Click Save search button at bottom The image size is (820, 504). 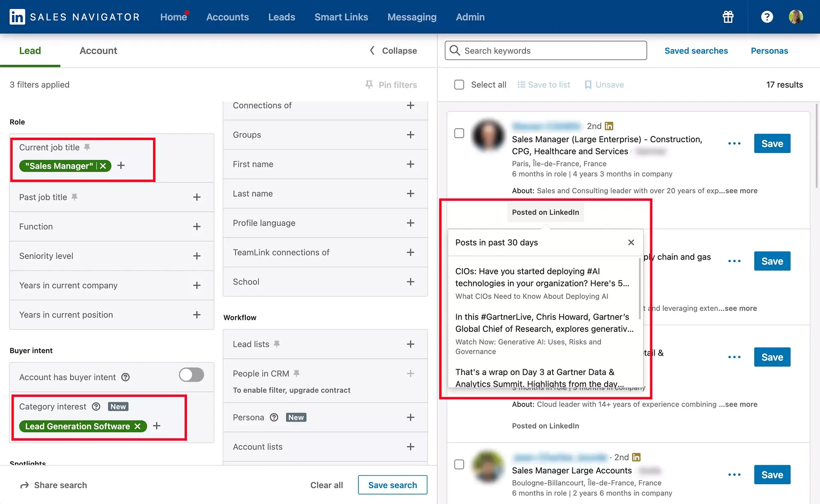pyautogui.click(x=392, y=484)
